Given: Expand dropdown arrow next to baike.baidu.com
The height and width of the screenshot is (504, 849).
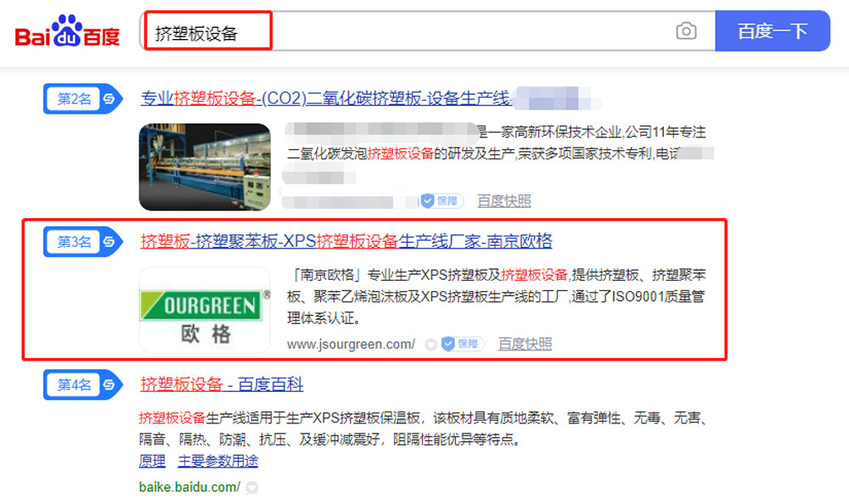Looking at the screenshot, I should pos(252,488).
